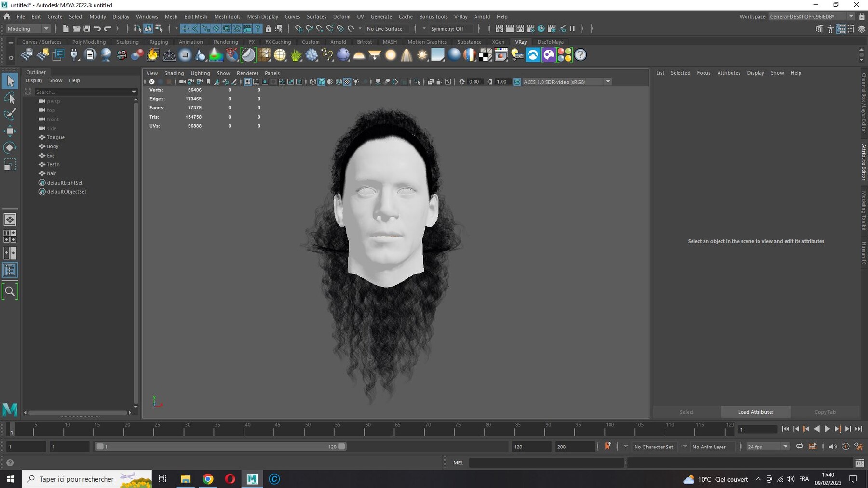Toggle color management ON button in viewport
Image resolution: width=868 pixels, height=488 pixels.
pyautogui.click(x=517, y=82)
